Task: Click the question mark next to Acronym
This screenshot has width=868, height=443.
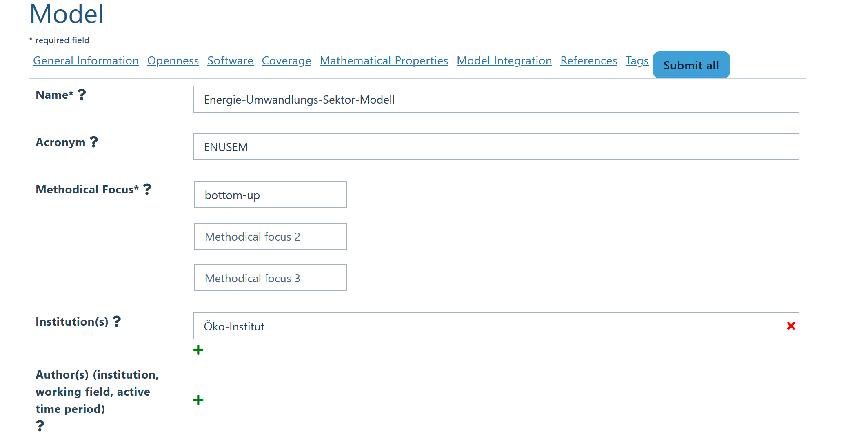Action: point(93,142)
